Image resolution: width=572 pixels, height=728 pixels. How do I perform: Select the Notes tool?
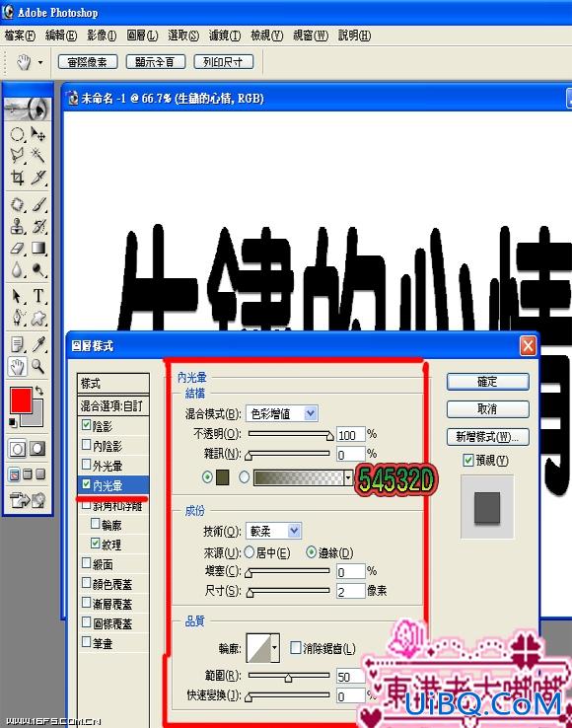coord(17,344)
